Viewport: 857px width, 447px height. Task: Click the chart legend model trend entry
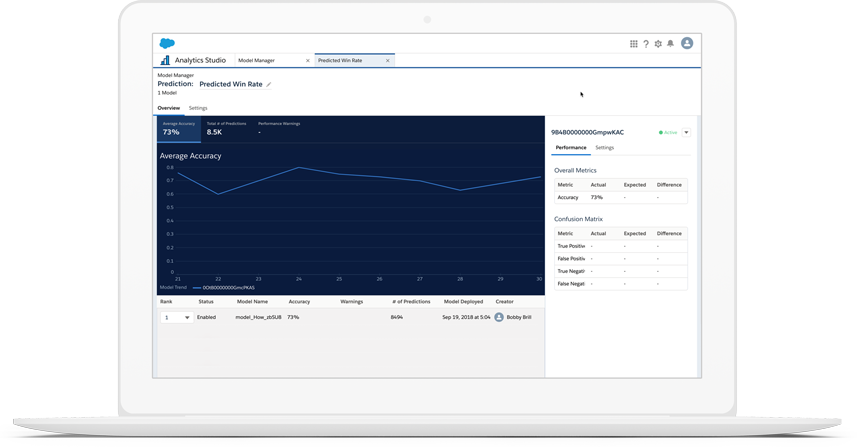(x=224, y=287)
